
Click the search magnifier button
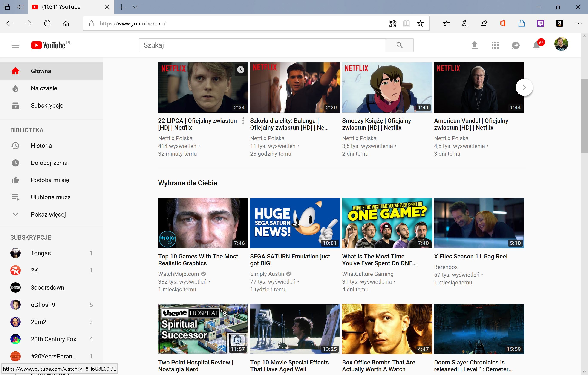pyautogui.click(x=400, y=45)
